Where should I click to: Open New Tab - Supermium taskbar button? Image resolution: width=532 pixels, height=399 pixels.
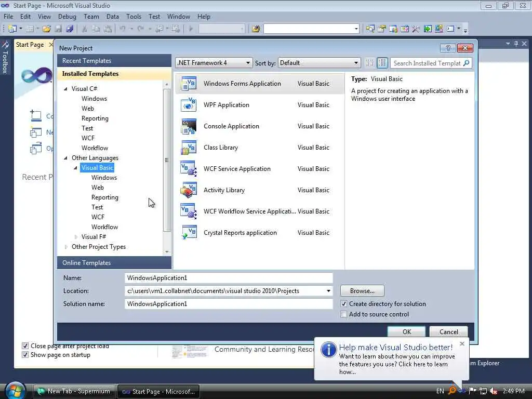(74, 391)
